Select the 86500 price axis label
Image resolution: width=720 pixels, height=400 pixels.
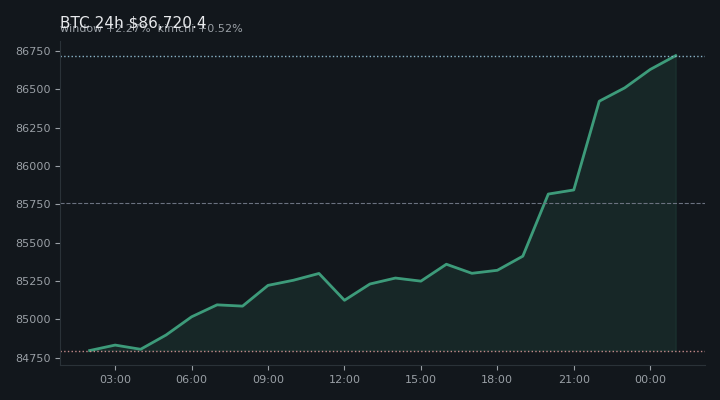[33, 90]
